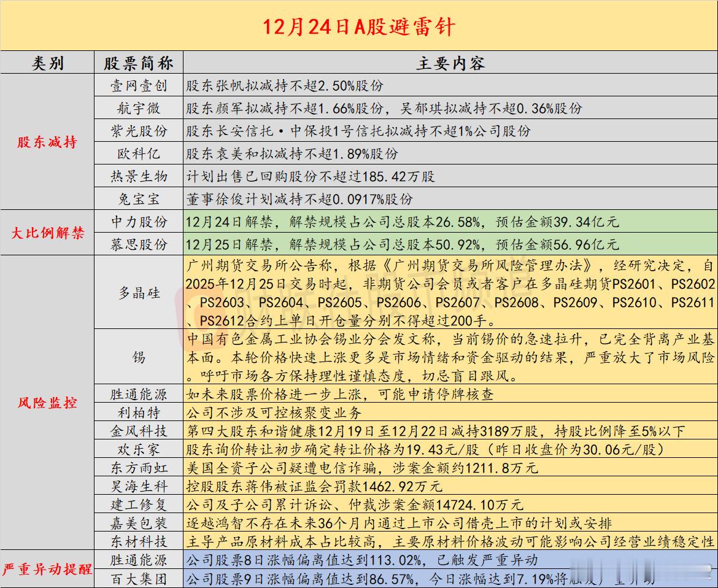Select the 类别 column header
Image resolution: width=718 pixels, height=588 pixels.
49,63
